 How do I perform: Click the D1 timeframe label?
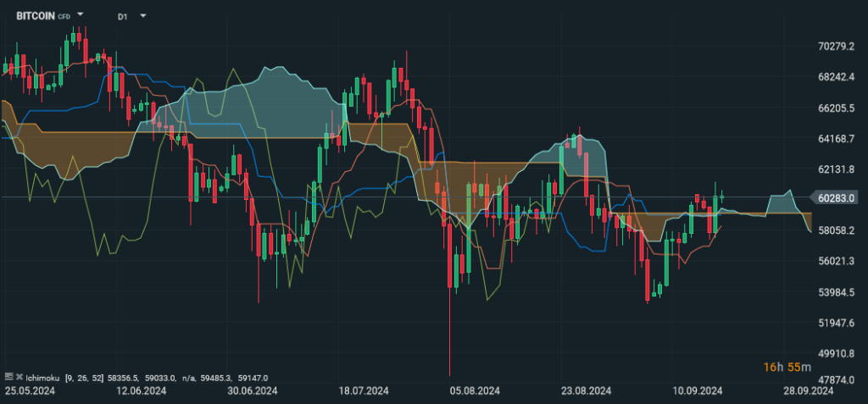click(123, 15)
